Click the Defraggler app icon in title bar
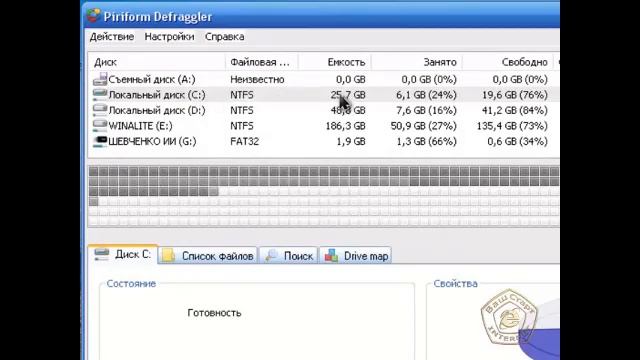The width and height of the screenshot is (640, 360). [93, 16]
